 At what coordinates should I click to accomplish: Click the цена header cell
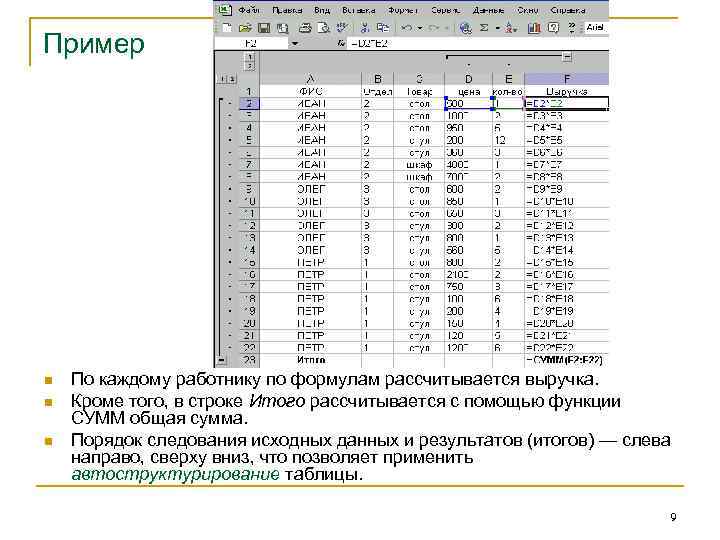468,92
